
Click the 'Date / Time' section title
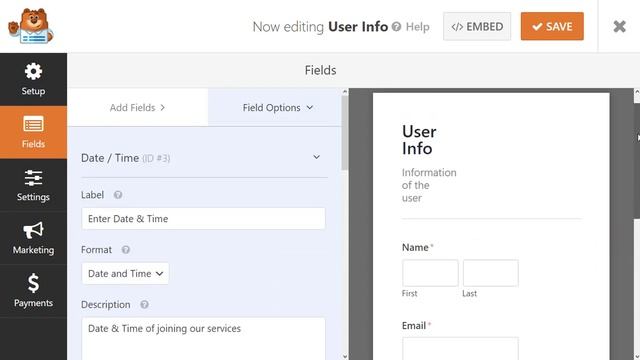(110, 158)
